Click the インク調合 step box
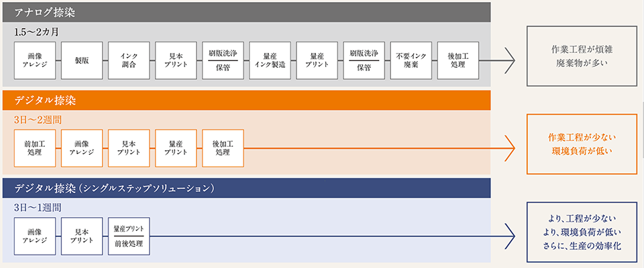 pyautogui.click(x=129, y=60)
